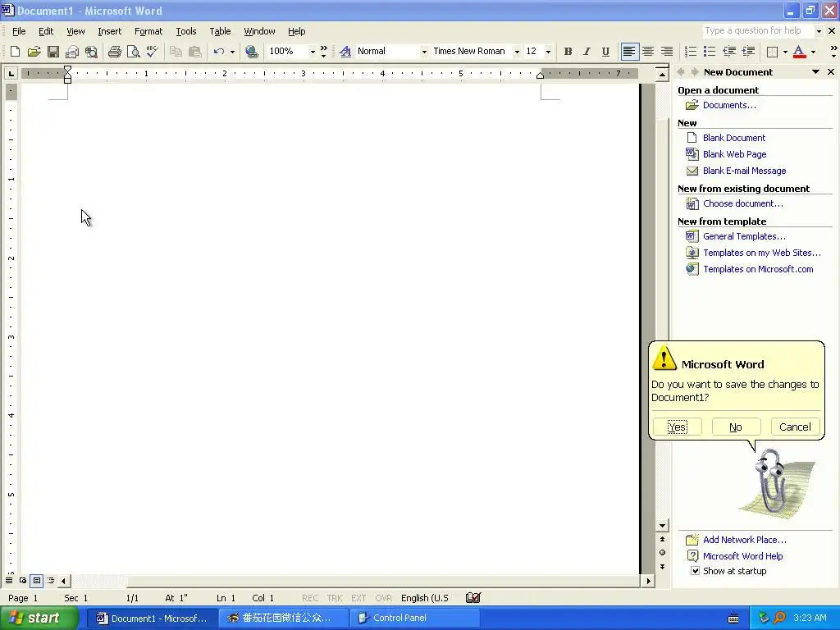
Task: Open Styles and Formatting icon beside Normal
Action: pos(345,52)
